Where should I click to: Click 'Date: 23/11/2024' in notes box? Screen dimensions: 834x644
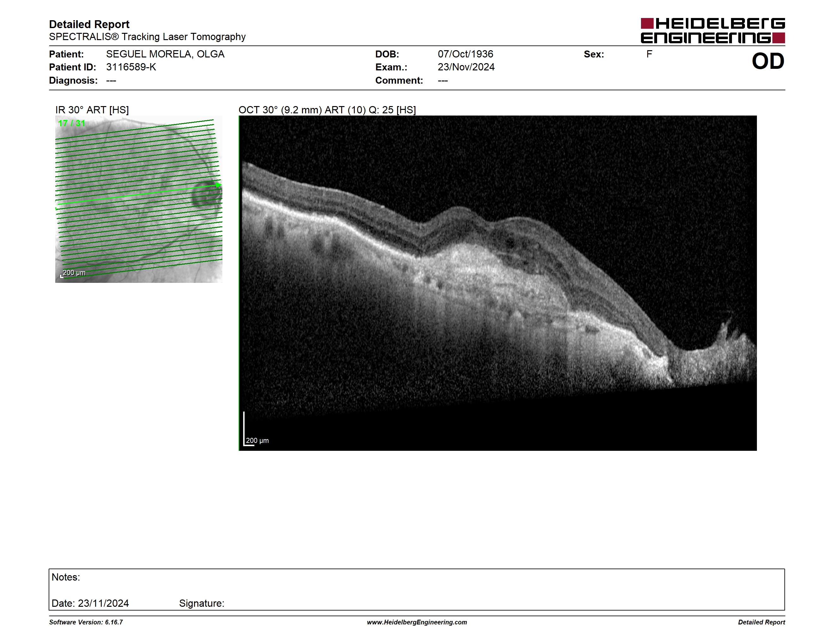click(90, 604)
